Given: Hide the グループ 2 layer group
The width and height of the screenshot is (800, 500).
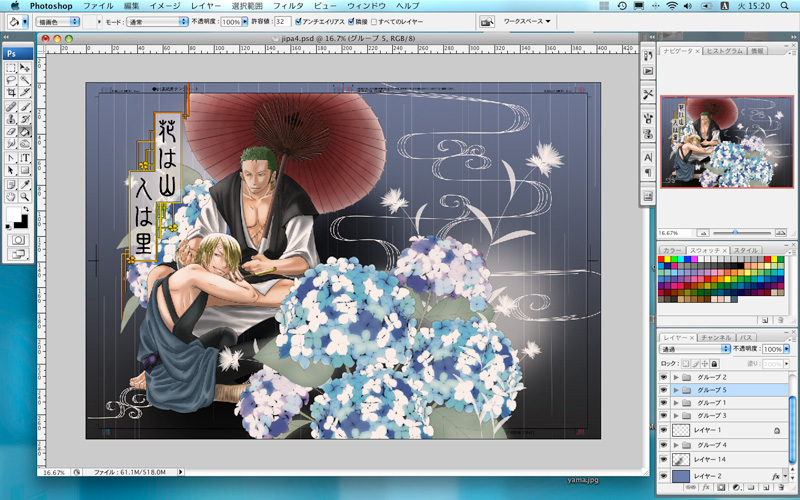Looking at the screenshot, I should coord(663,377).
